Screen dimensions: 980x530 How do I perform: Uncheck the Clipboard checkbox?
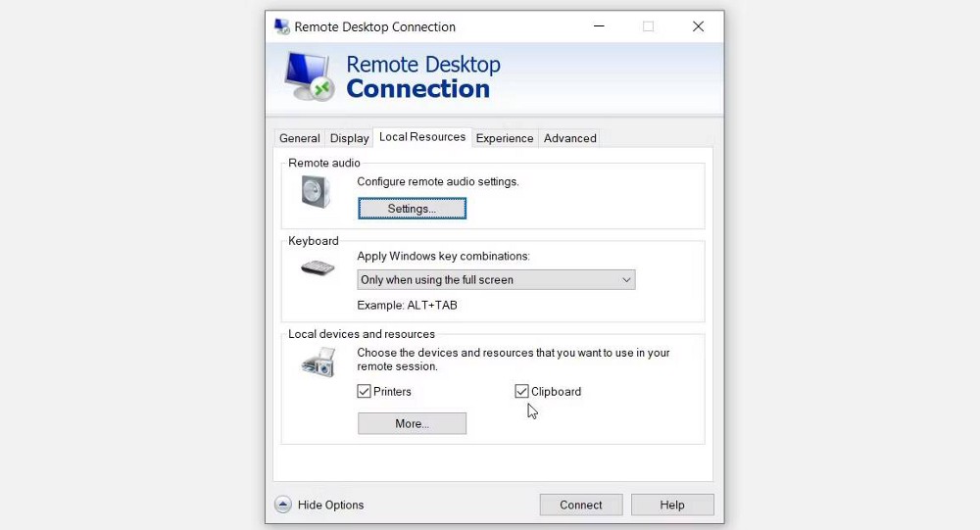[x=521, y=391]
